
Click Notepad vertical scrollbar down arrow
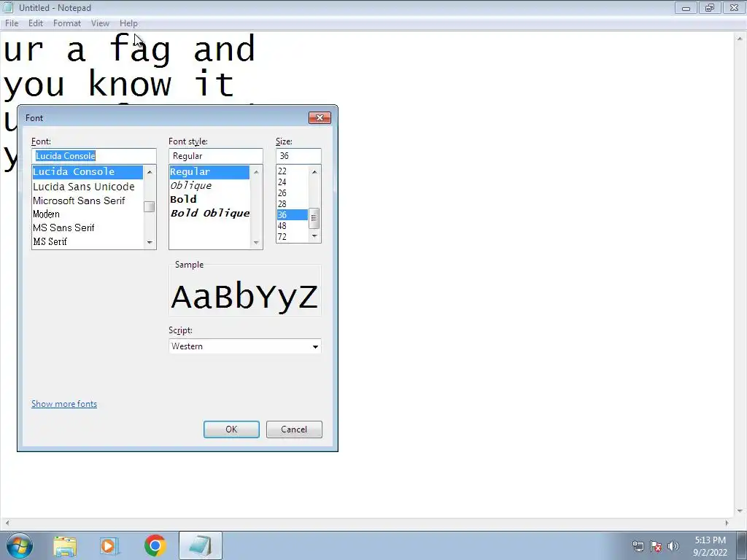(740, 511)
